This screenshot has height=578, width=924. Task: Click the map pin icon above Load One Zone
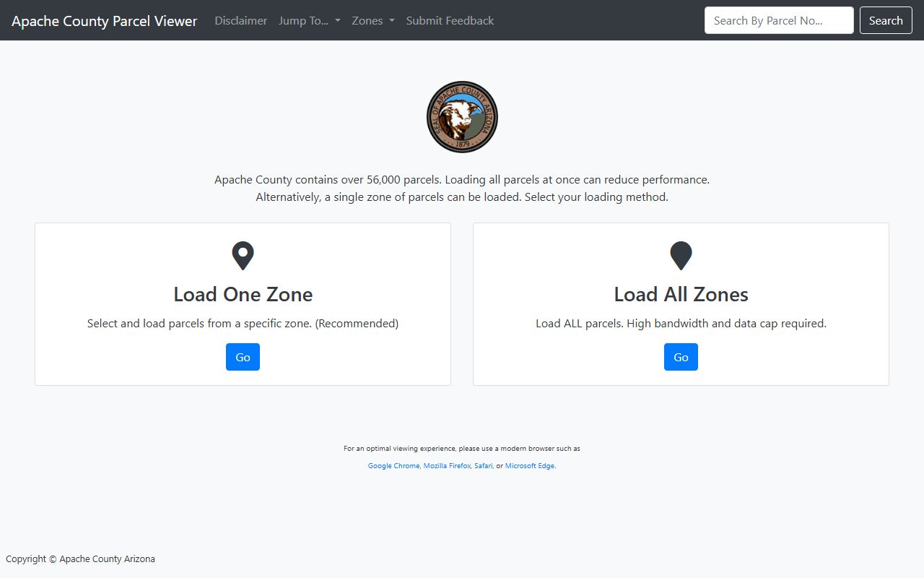(243, 256)
